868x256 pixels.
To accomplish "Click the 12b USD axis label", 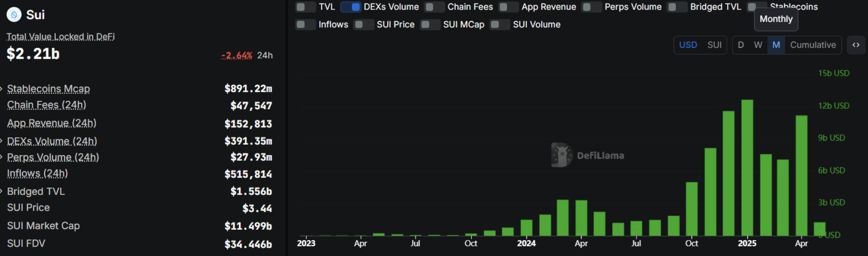I will click(834, 106).
